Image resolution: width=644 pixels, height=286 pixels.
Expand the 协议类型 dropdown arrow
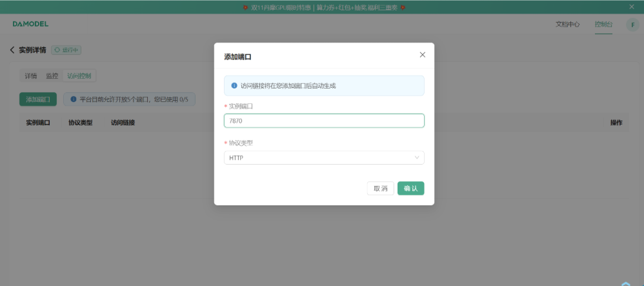[417, 158]
